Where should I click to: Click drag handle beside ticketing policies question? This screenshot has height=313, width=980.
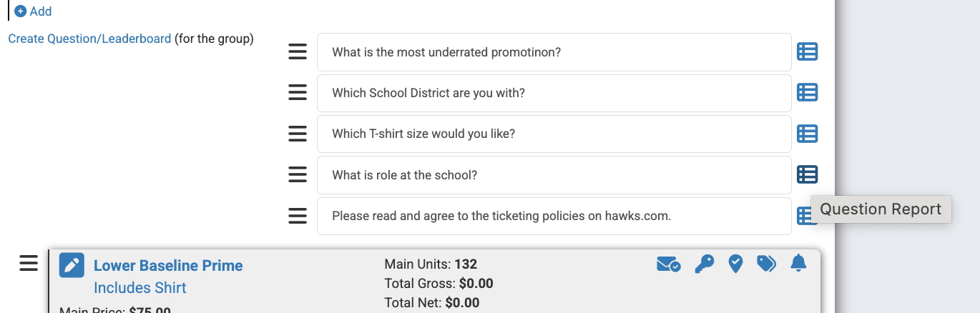pyautogui.click(x=298, y=216)
